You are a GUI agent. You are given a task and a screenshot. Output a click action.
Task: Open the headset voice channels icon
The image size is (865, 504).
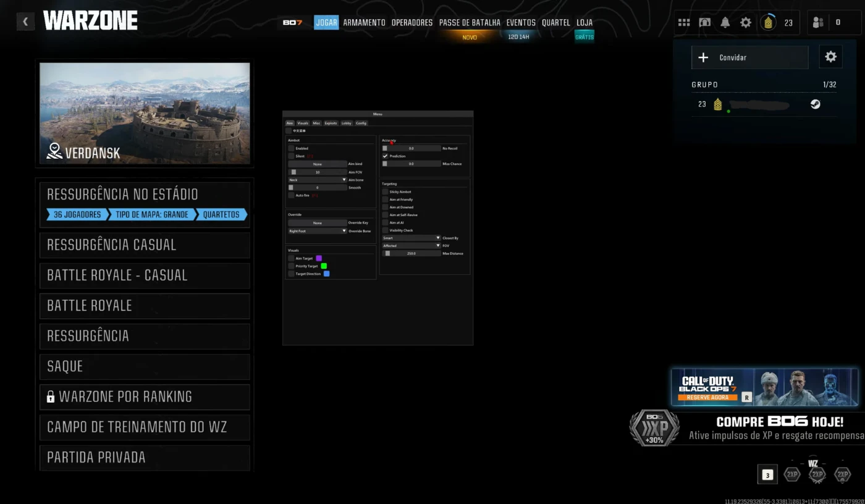tap(704, 22)
